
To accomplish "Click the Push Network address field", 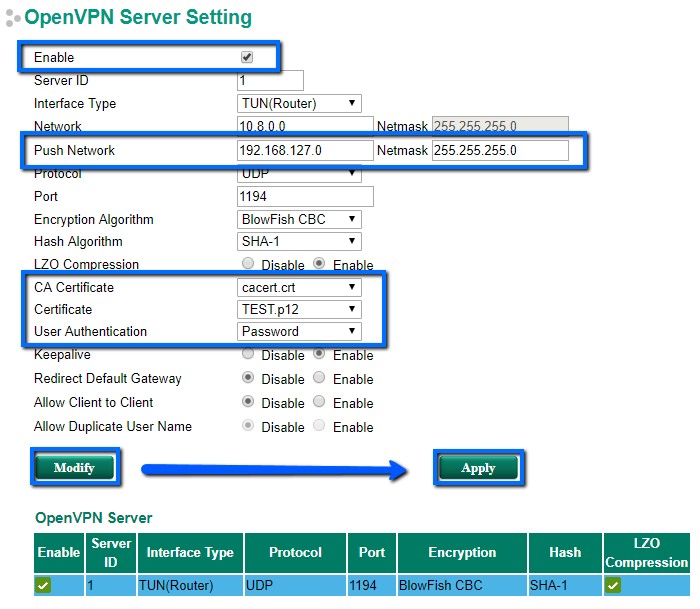I will (x=305, y=151).
